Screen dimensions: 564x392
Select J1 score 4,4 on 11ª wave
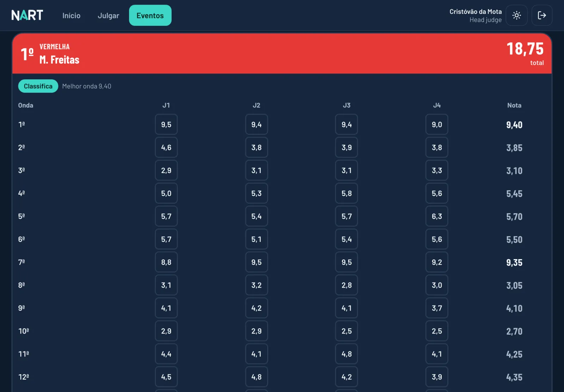[166, 354]
